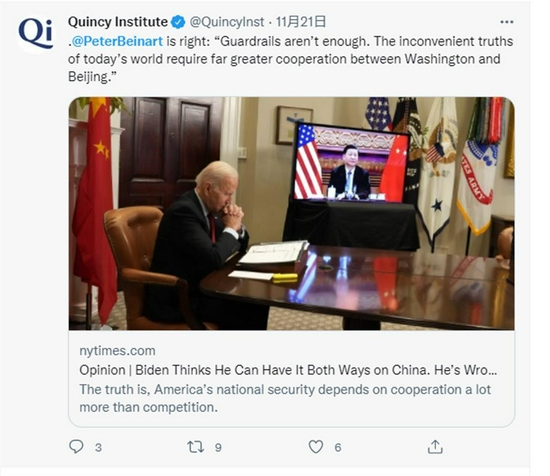Click the blue verified badge
Screen dimensions: 550x476
178,22
